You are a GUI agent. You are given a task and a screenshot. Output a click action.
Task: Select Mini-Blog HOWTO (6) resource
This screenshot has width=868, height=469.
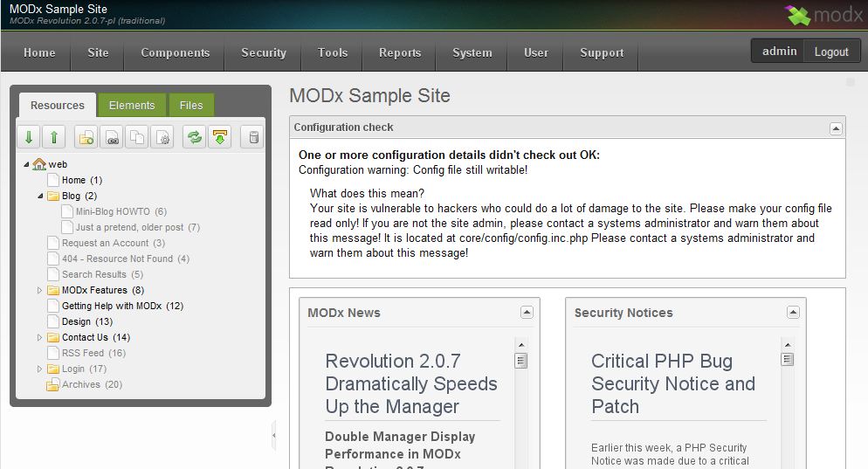pyautogui.click(x=121, y=211)
